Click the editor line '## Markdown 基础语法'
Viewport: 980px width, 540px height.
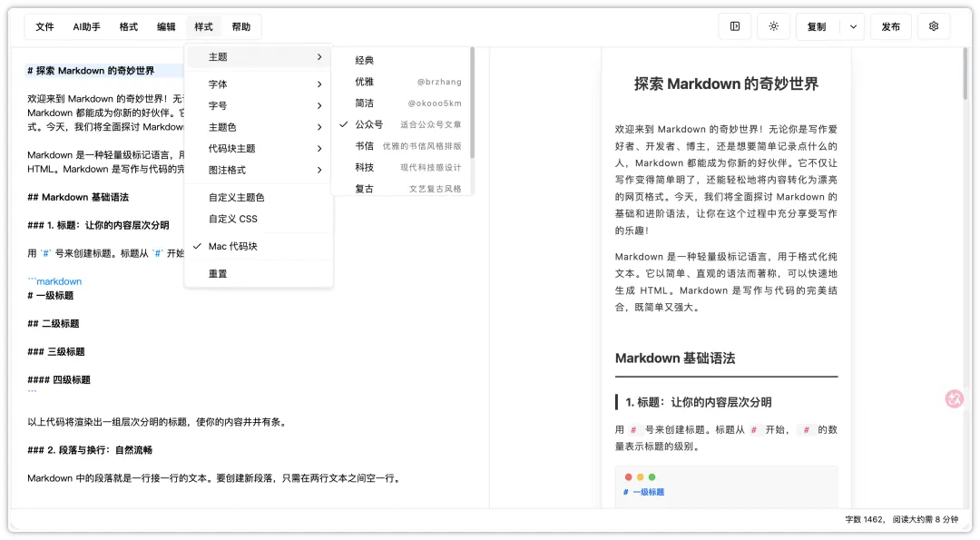coord(78,198)
